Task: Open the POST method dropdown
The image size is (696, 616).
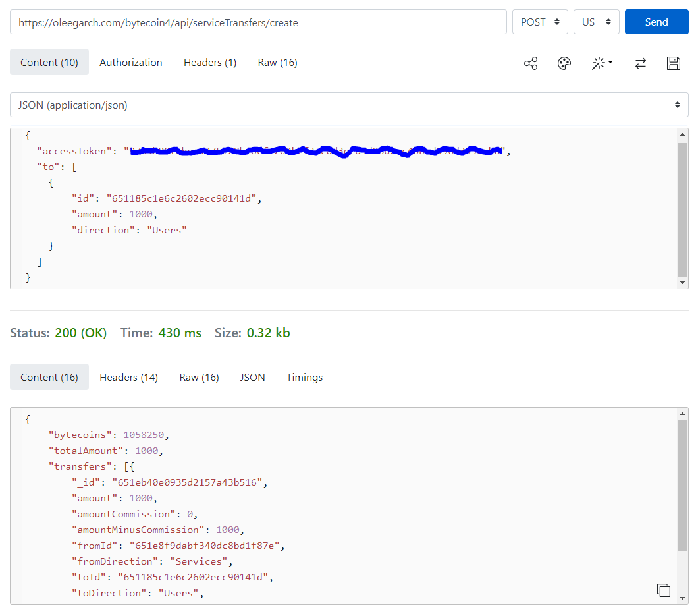Action: point(540,22)
